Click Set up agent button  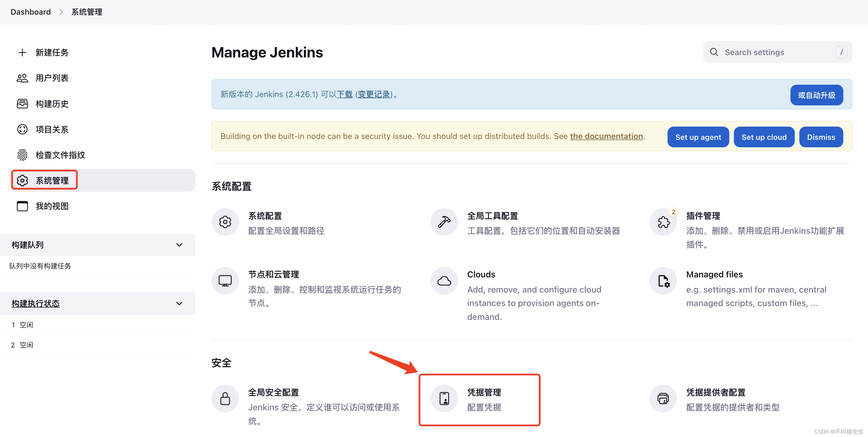pos(698,137)
